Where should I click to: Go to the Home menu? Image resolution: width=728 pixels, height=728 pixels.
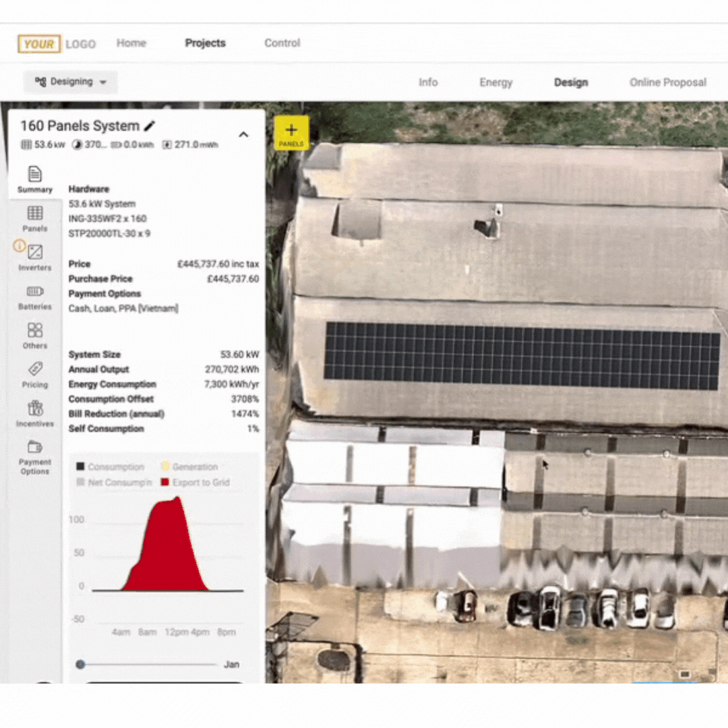click(x=131, y=43)
